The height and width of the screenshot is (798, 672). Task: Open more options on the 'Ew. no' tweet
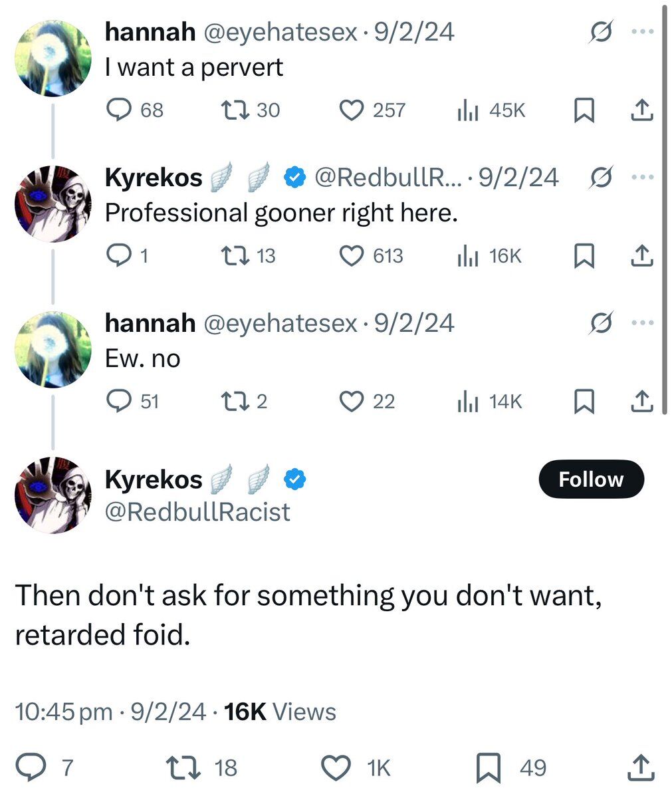pyautogui.click(x=643, y=323)
